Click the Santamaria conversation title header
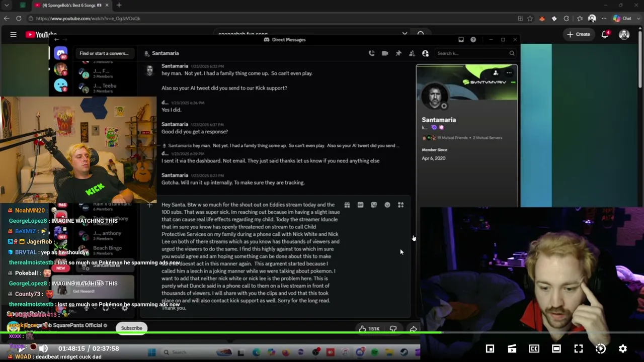 (165, 53)
